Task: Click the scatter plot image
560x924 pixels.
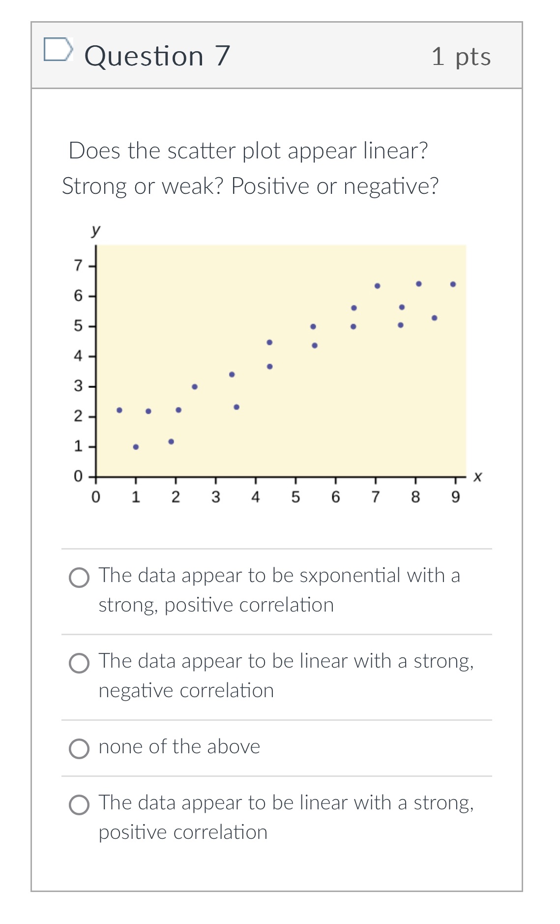Action: 280,359
